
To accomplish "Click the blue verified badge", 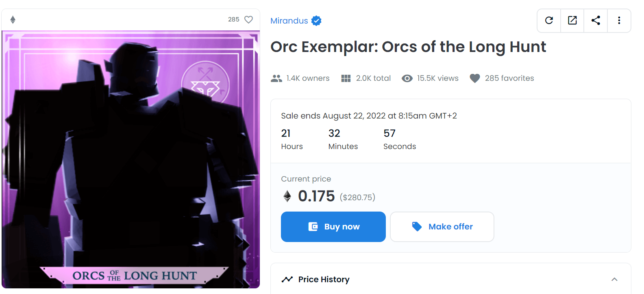I will (x=316, y=21).
